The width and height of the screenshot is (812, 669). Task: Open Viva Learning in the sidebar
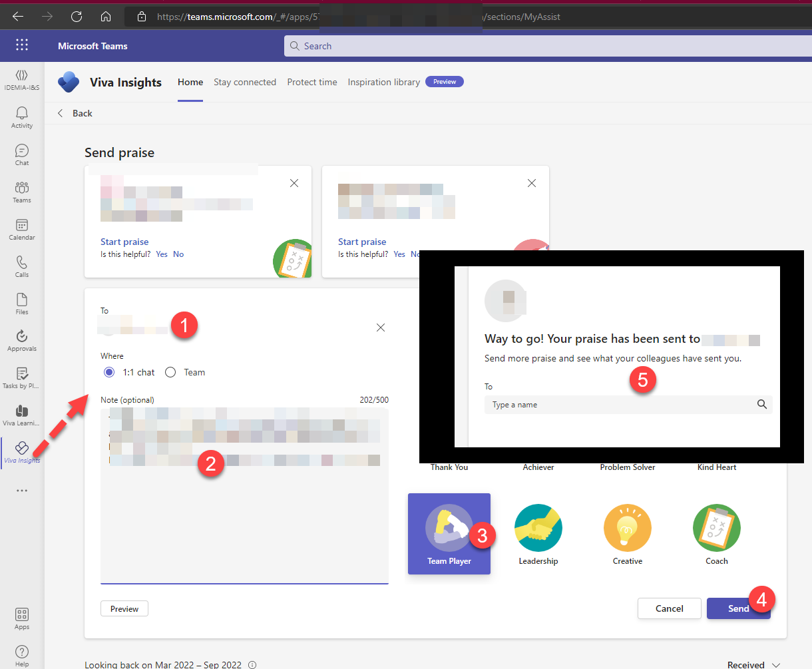[21, 415]
